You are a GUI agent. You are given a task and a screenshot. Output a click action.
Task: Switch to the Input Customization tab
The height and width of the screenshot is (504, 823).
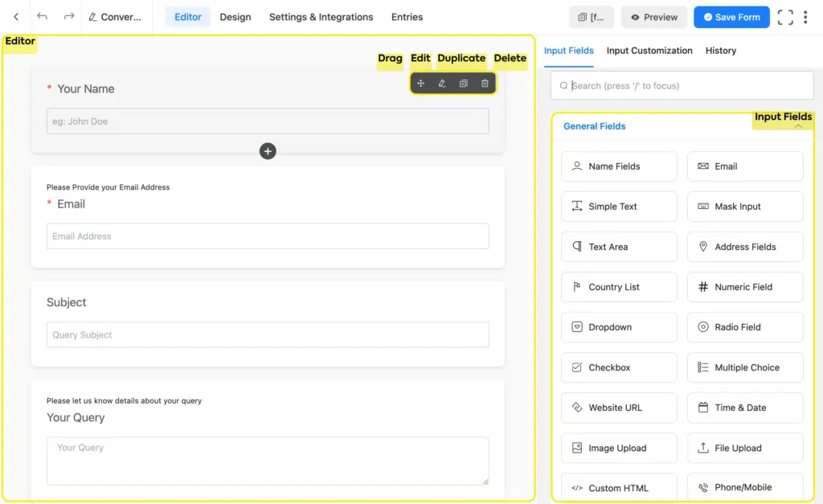(649, 51)
